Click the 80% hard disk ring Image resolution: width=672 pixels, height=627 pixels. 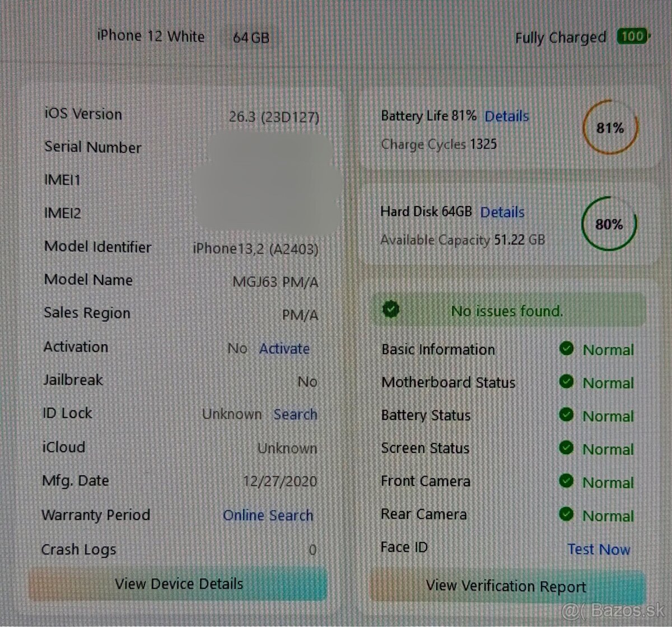click(x=609, y=224)
